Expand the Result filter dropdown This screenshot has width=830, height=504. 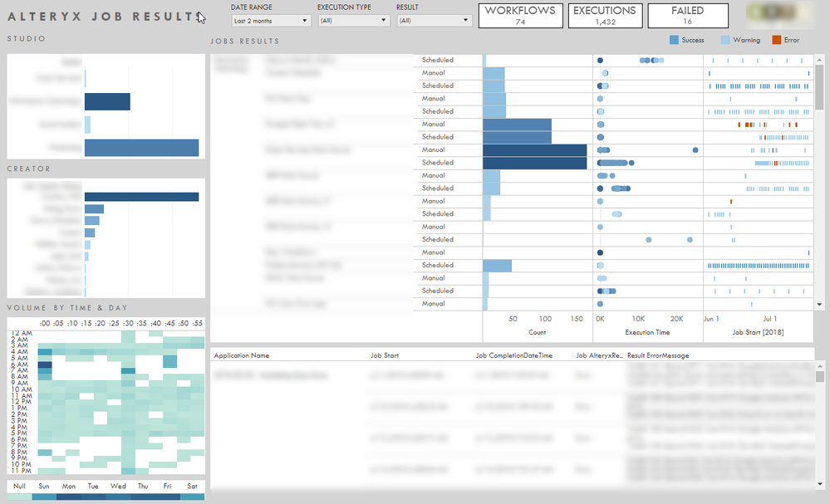tap(434, 21)
